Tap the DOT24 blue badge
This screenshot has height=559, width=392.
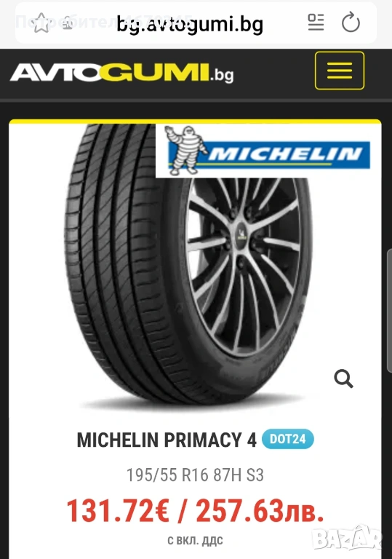(287, 439)
